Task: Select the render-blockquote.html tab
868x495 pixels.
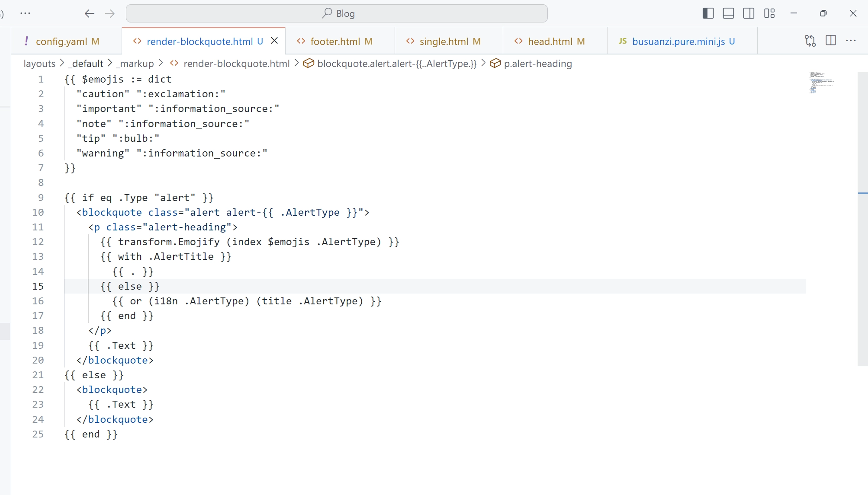Action: [204, 41]
